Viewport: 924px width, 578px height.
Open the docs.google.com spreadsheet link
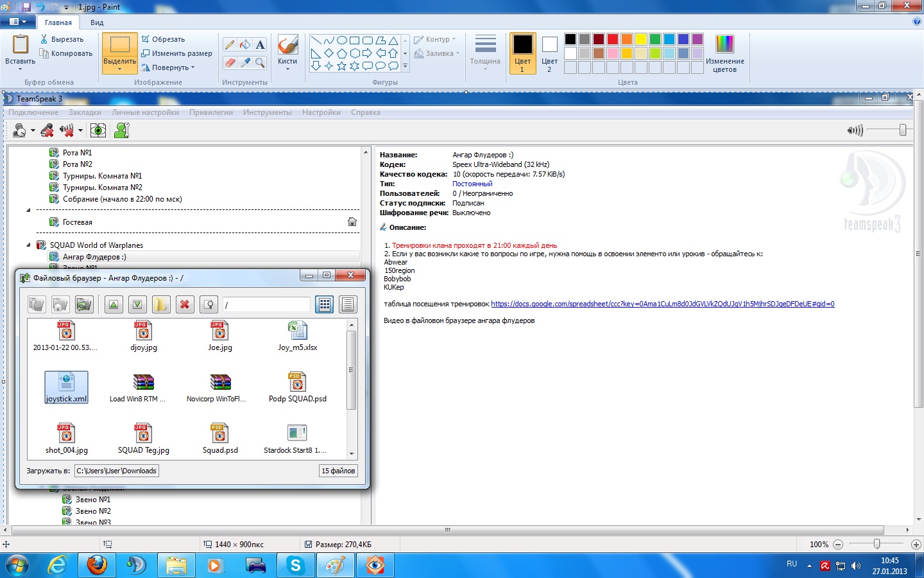click(663, 304)
